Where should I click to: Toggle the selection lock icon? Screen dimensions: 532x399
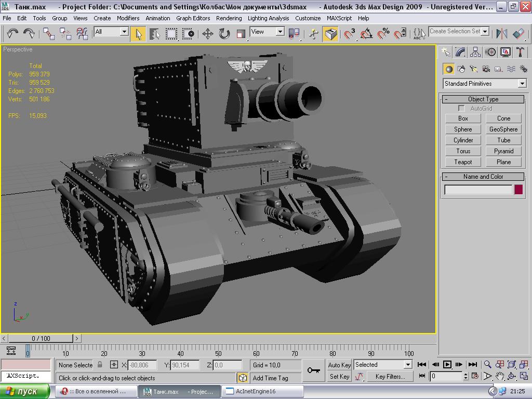point(100,365)
